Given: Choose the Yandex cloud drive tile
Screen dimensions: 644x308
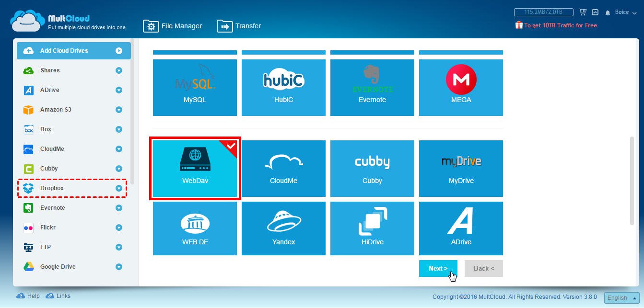Looking at the screenshot, I should [x=283, y=228].
